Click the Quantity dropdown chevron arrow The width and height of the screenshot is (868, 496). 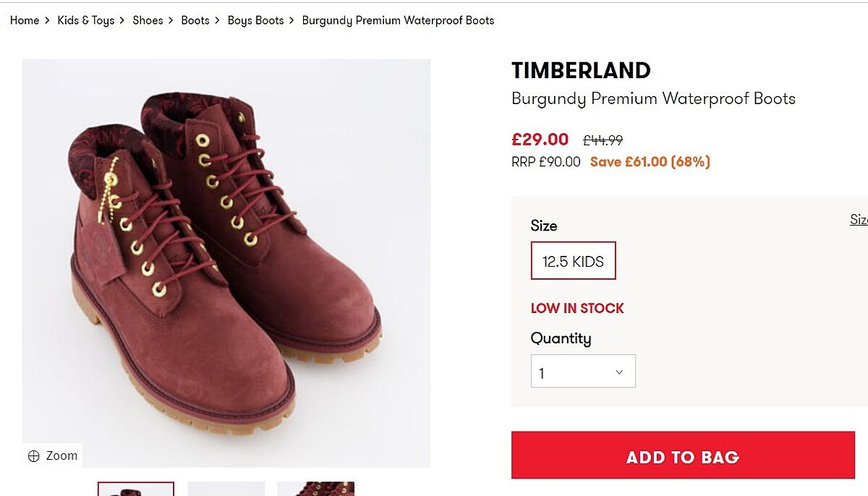click(x=619, y=372)
